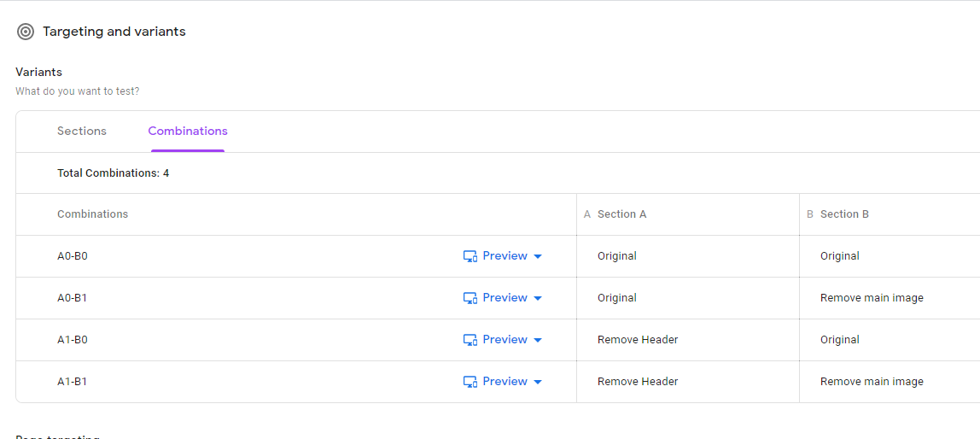Click the Section B column header
This screenshot has width=980, height=439.
[x=844, y=214]
